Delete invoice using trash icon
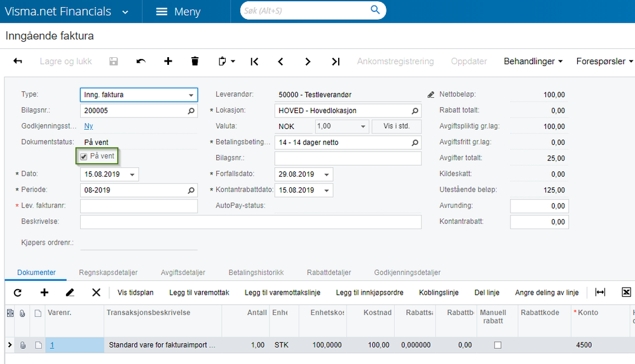Image resolution: width=635 pixels, height=364 pixels. click(x=195, y=62)
